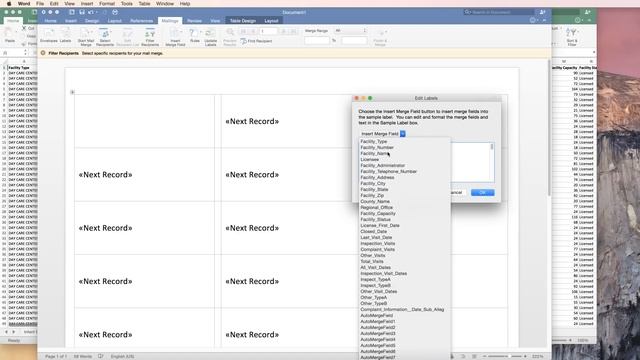
Task: Click Preview Results in ribbon
Action: pos(230,37)
